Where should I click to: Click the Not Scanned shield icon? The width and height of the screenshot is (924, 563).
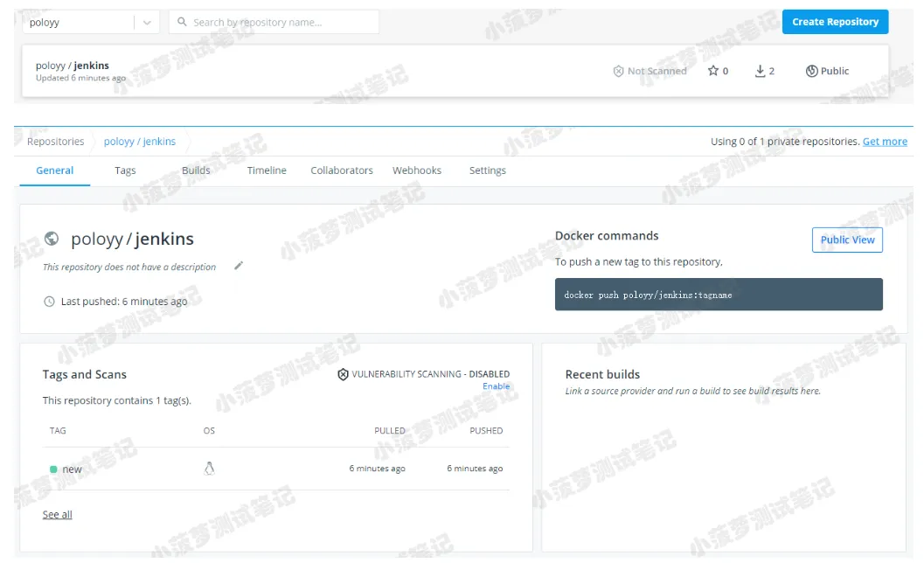coord(618,72)
